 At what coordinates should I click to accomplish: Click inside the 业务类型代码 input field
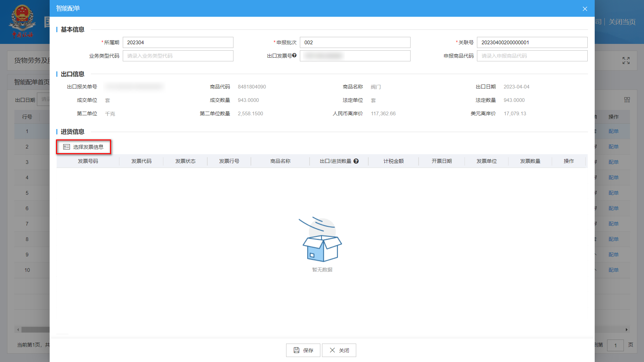[178, 55]
